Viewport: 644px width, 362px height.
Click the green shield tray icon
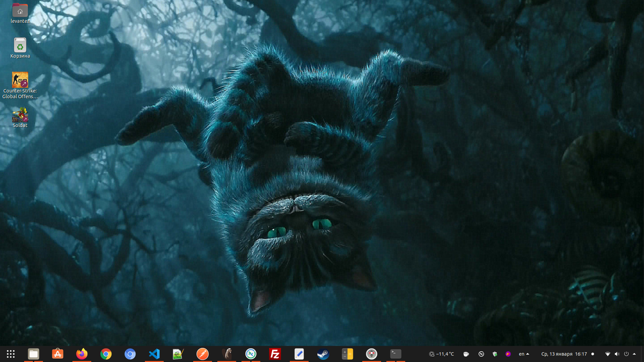tap(495, 354)
